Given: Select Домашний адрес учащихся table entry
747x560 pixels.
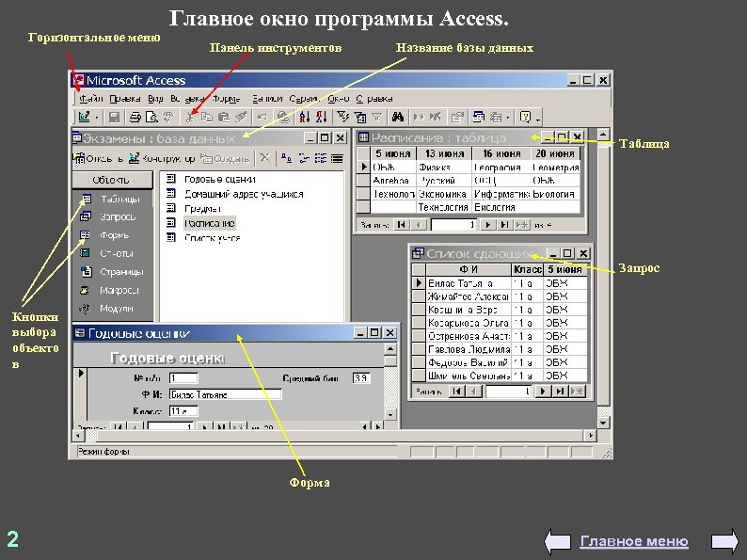Looking at the screenshot, I should click(x=235, y=194).
